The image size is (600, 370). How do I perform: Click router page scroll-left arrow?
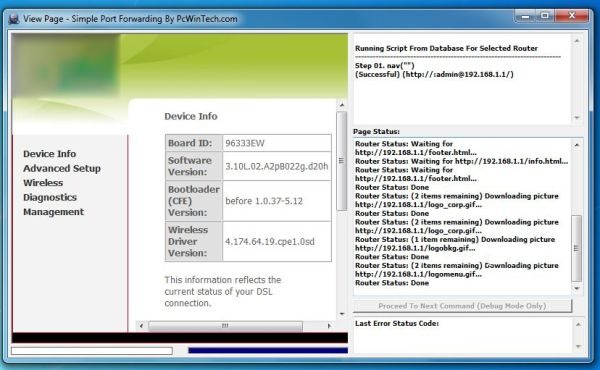pyautogui.click(x=141, y=326)
